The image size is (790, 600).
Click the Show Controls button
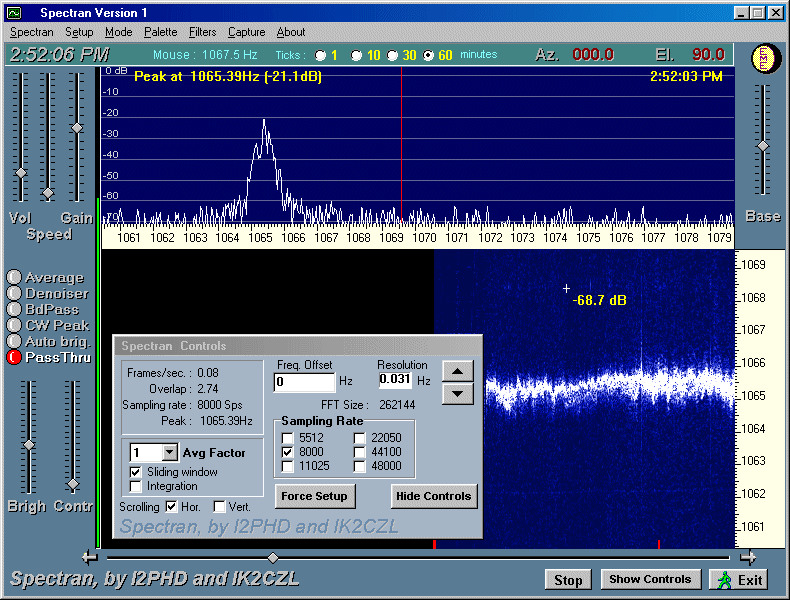(x=650, y=579)
